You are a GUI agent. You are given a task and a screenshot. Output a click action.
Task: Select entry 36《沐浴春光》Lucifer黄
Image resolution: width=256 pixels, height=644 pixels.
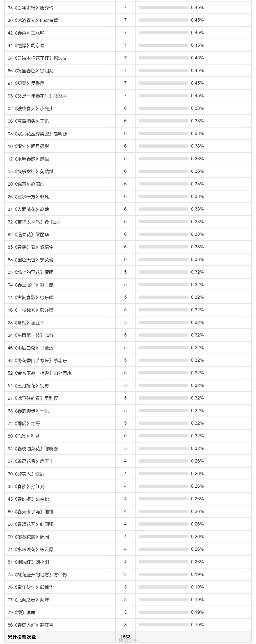[x=33, y=20]
